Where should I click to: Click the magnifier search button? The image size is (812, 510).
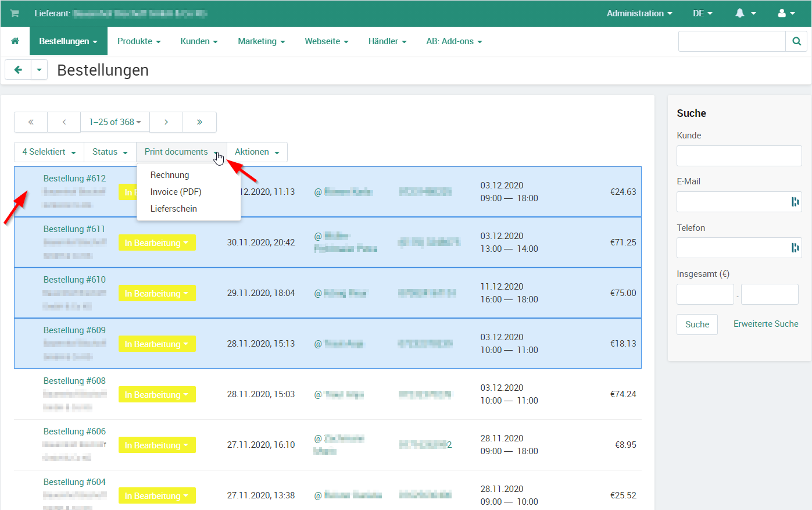(796, 41)
